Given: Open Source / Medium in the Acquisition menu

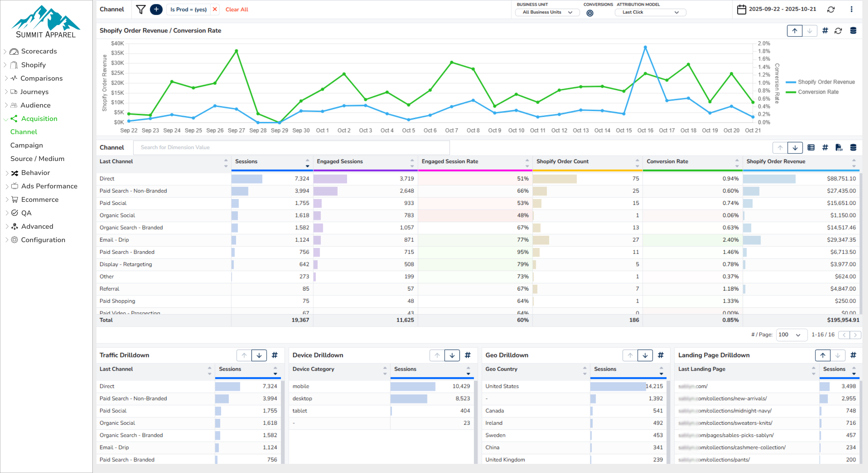Looking at the screenshot, I should [x=37, y=159].
